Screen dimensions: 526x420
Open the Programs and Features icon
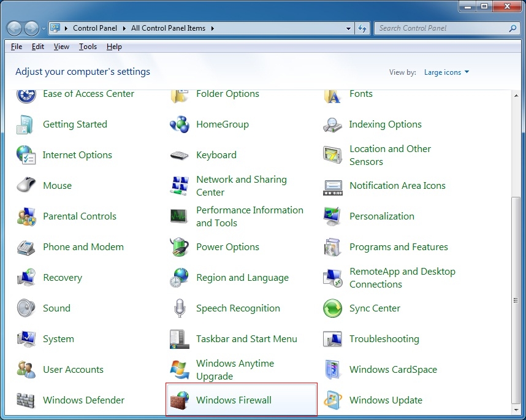[x=332, y=247]
